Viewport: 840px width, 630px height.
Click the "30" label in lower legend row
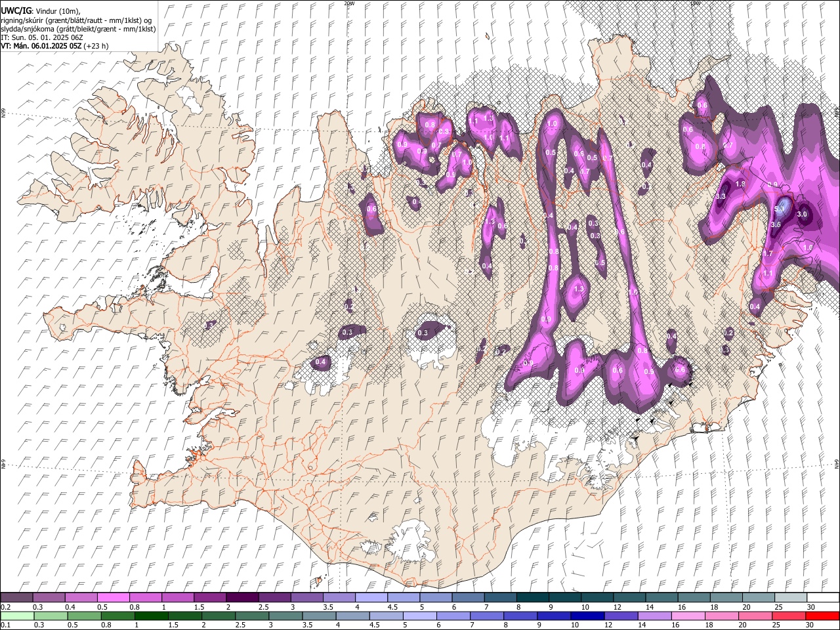(x=809, y=624)
